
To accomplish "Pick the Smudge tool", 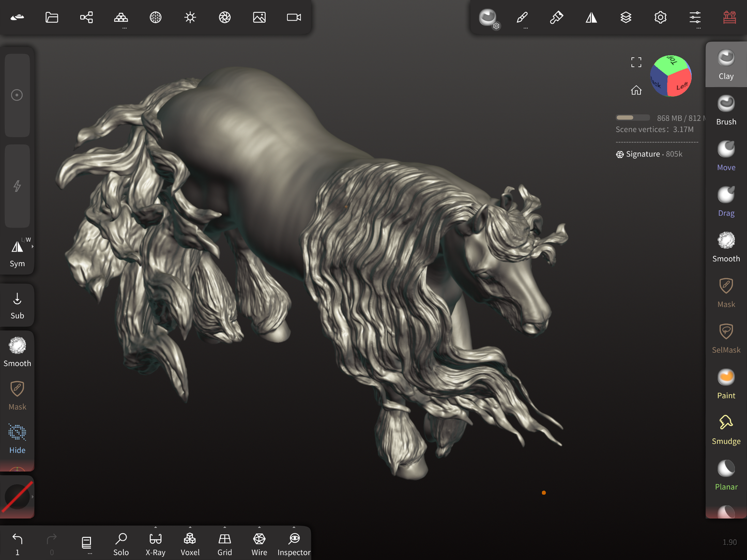I will pos(726,429).
